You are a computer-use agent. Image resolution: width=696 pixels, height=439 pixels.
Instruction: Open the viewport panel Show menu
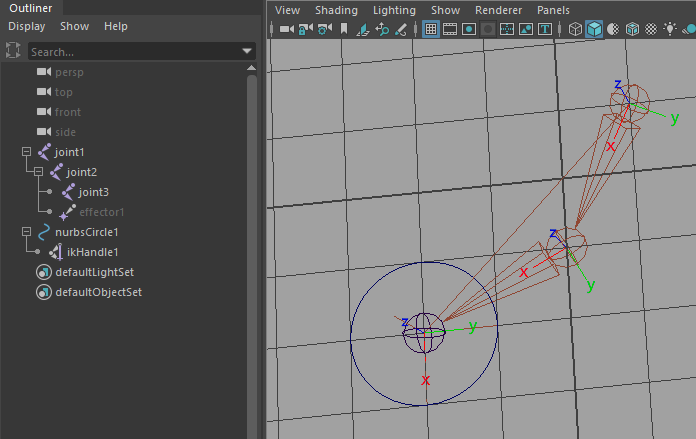coord(446,10)
